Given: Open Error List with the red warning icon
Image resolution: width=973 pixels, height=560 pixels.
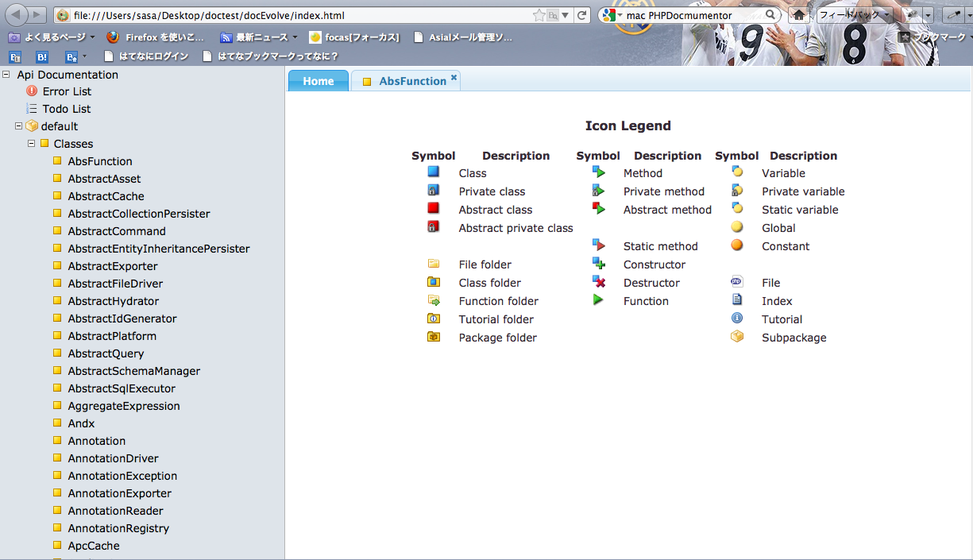Looking at the screenshot, I should click(x=32, y=91).
